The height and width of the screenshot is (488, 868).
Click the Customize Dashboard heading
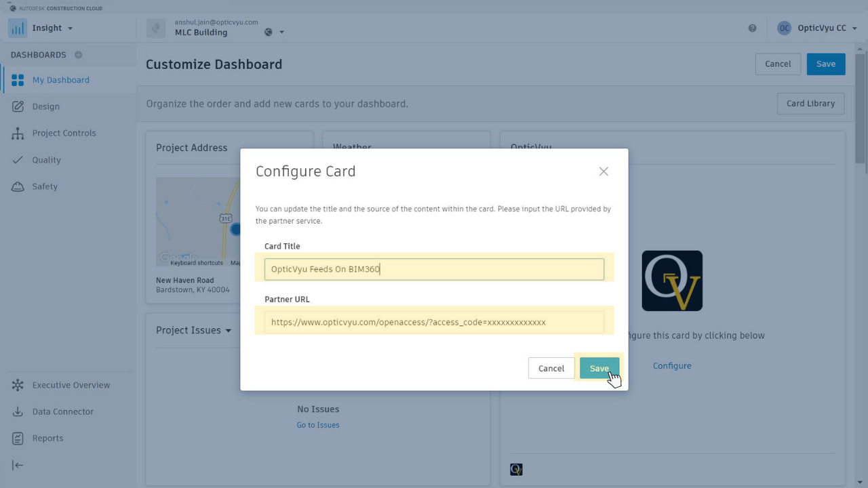pos(214,64)
